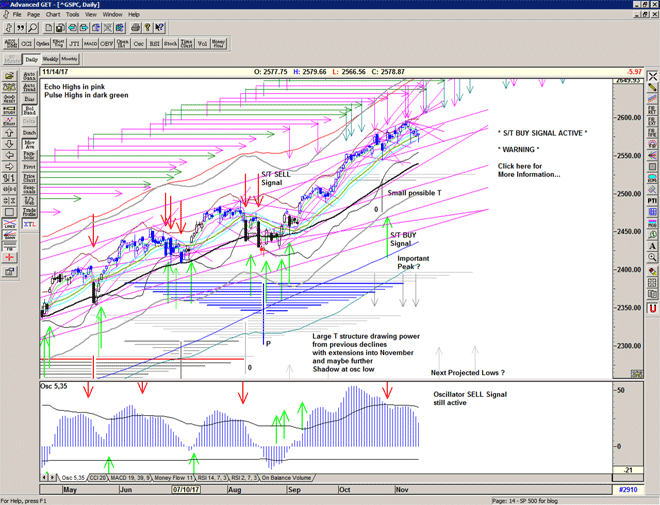Switch to the Weekly timeframe tab

click(51, 59)
